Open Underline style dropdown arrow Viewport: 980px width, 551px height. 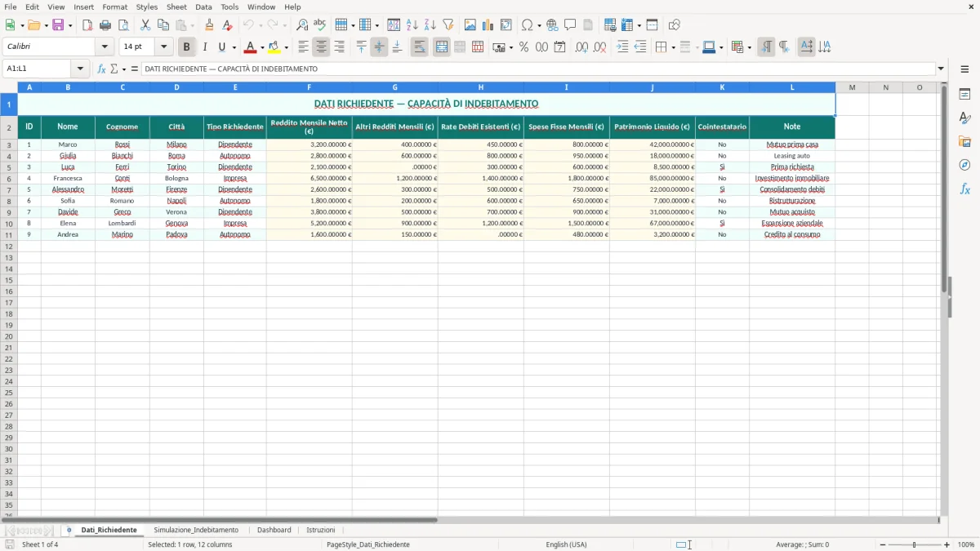234,47
